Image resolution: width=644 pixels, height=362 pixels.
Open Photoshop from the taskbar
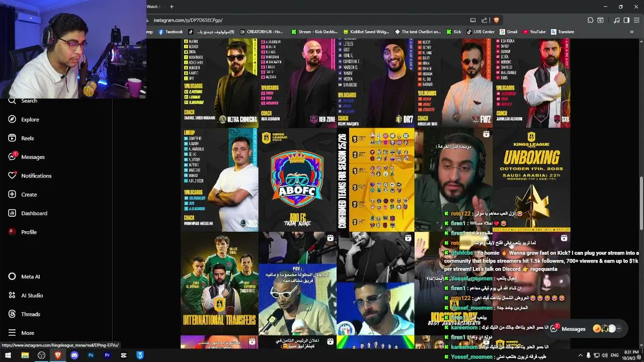pyautogui.click(x=91, y=355)
